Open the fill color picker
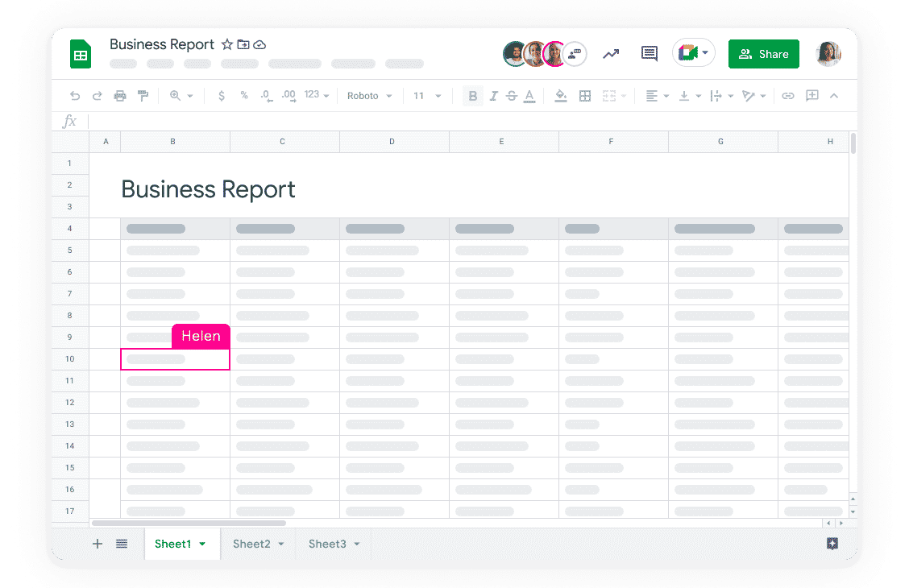 click(561, 96)
